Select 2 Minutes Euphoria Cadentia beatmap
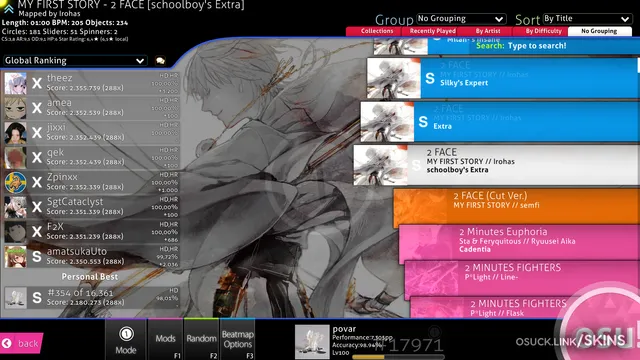This screenshot has height=360, width=640. coord(519,244)
